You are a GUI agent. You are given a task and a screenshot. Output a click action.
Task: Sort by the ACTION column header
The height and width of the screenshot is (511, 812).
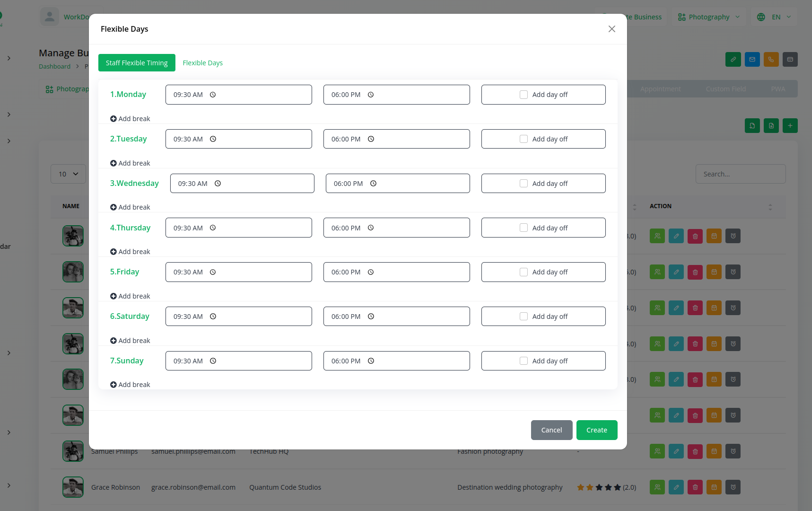(711, 206)
